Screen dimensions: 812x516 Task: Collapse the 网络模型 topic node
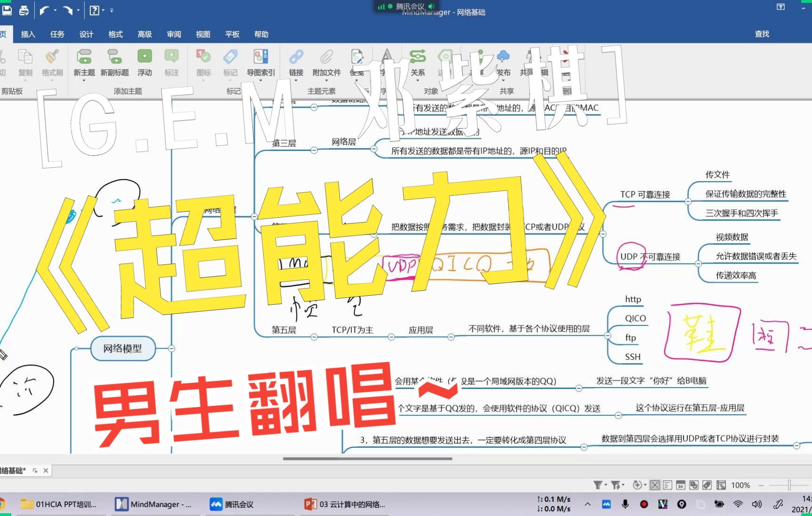tap(171, 349)
